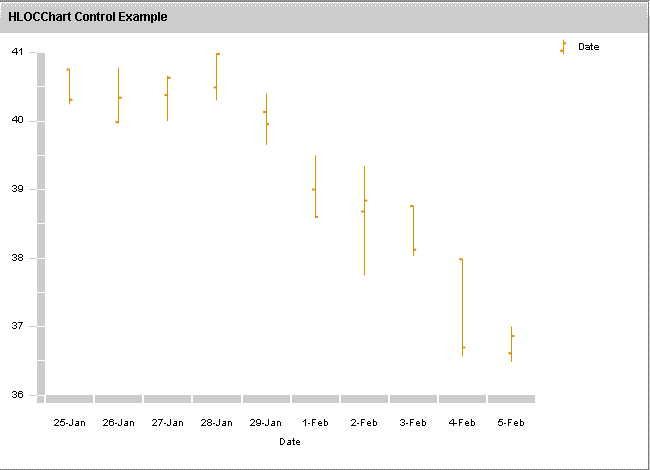Click the 5-Feb axis label
The image size is (650, 470).
(511, 423)
